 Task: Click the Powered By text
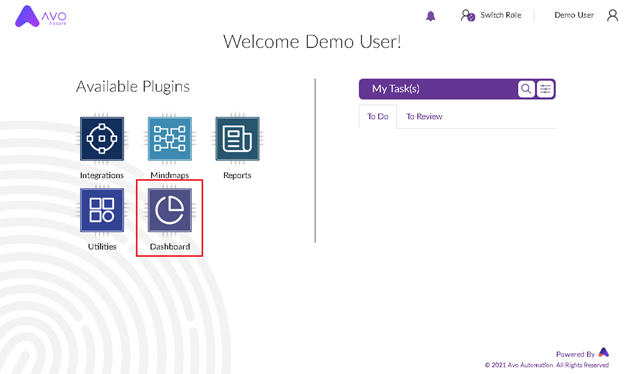(575, 354)
